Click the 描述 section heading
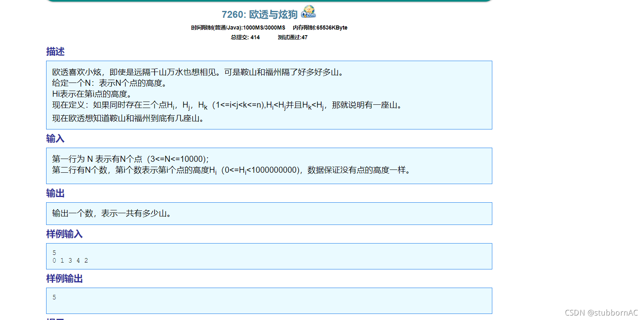The height and width of the screenshot is (320, 644). 55,52
